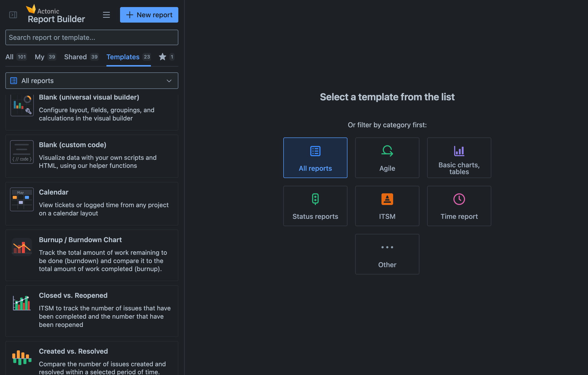Open the Time report category icon
Screen dimensions: 588x375
click(459, 199)
